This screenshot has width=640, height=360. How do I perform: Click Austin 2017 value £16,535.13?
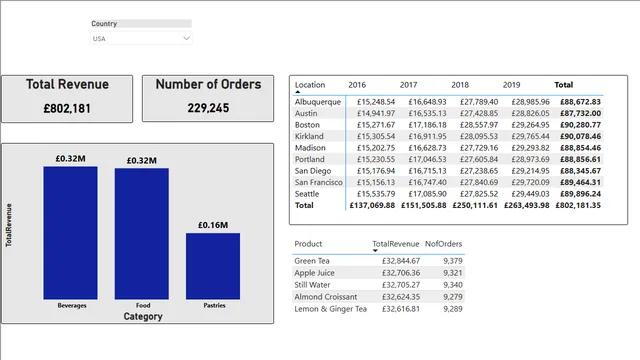point(427,113)
